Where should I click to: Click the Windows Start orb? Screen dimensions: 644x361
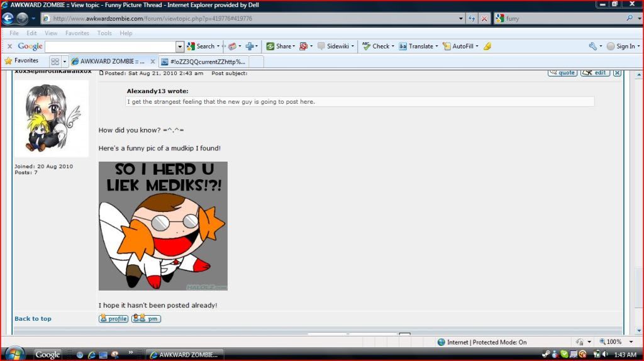[14, 353]
